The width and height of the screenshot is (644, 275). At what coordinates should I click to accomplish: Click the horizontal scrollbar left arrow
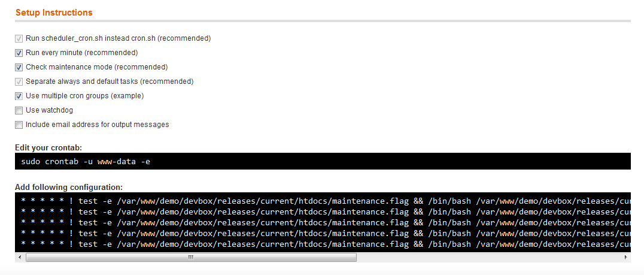pos(20,257)
